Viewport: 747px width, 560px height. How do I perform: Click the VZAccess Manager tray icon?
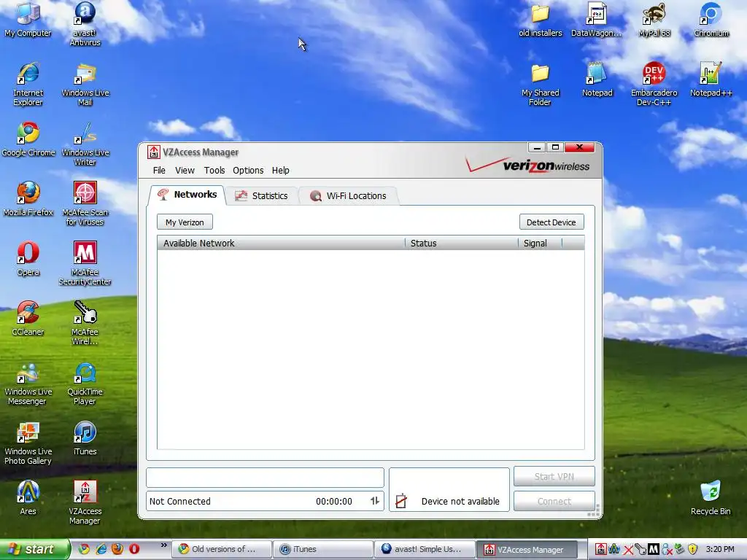pos(601,550)
